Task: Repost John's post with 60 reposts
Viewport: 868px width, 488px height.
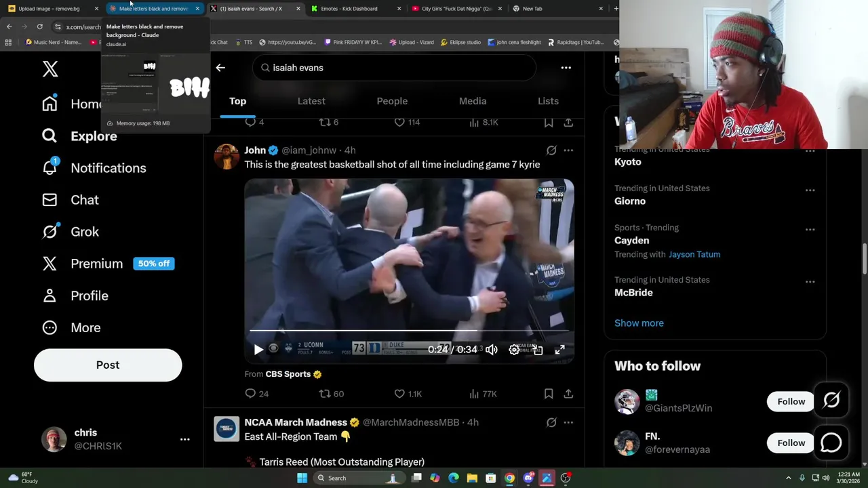Action: point(332,394)
